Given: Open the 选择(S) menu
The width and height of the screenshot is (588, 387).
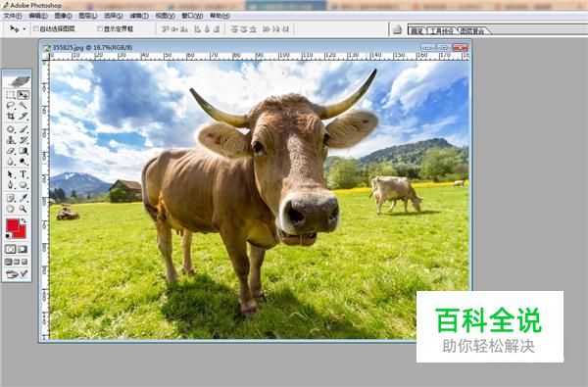Looking at the screenshot, I should point(114,16).
